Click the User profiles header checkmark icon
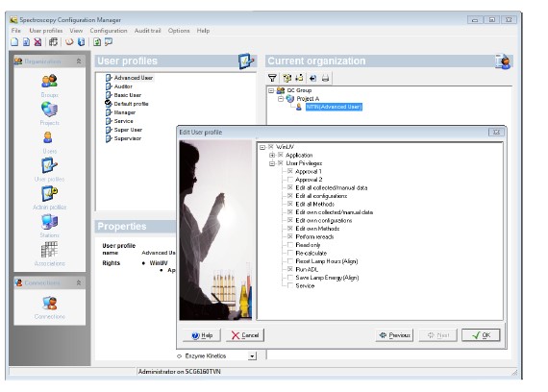548x392 pixels. (x=246, y=61)
